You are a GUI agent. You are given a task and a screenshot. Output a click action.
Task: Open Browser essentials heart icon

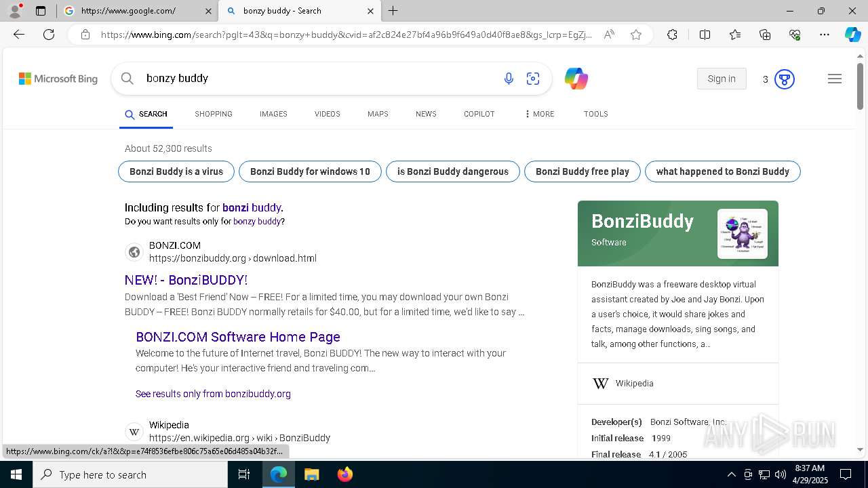coord(795,35)
